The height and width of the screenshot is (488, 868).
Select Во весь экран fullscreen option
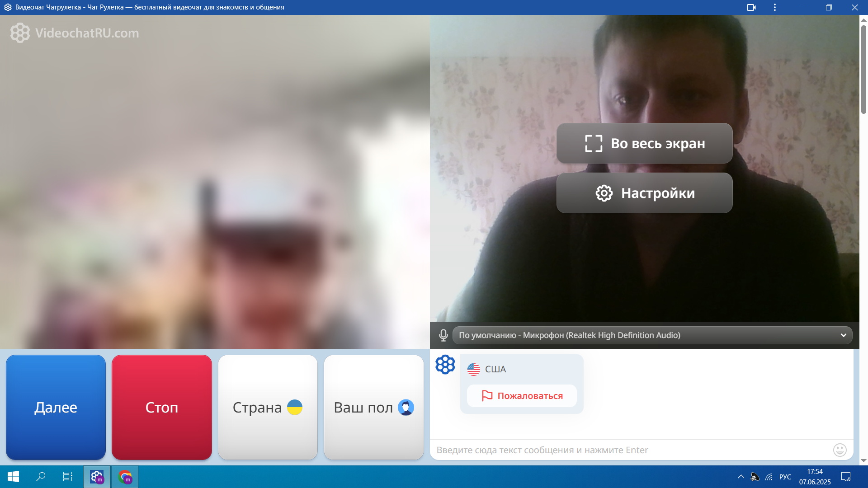pyautogui.click(x=644, y=144)
